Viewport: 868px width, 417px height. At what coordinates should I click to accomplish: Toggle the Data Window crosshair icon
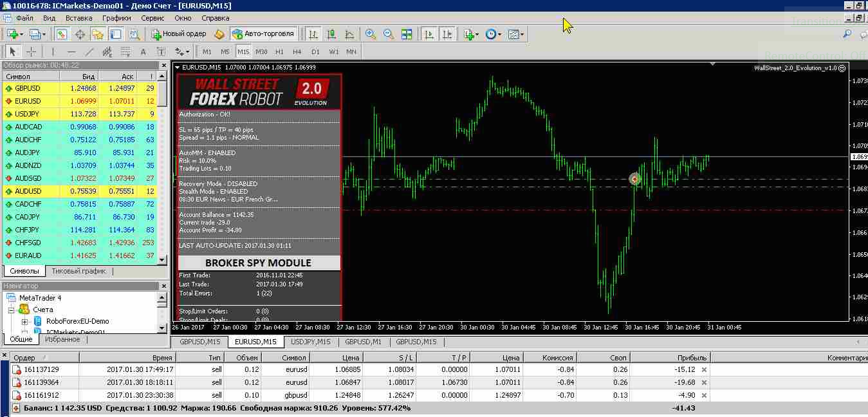80,34
